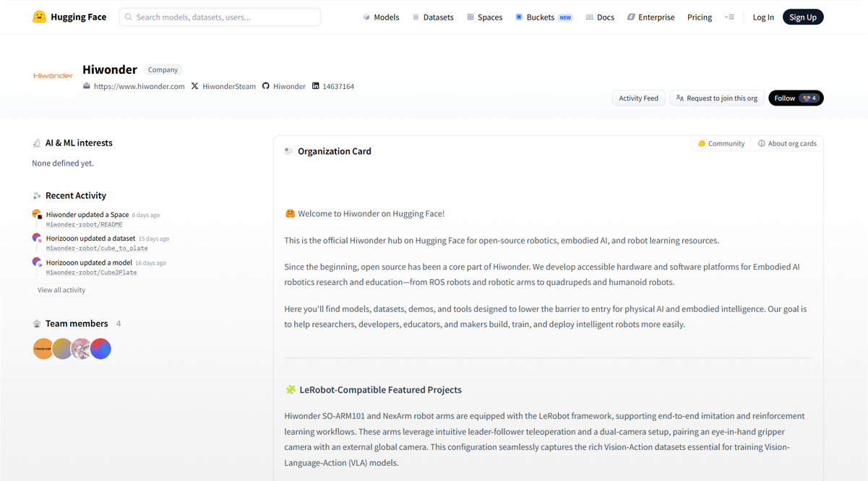This screenshot has height=481, width=868.
Task: Open the second team member avatar
Action: [x=62, y=349]
